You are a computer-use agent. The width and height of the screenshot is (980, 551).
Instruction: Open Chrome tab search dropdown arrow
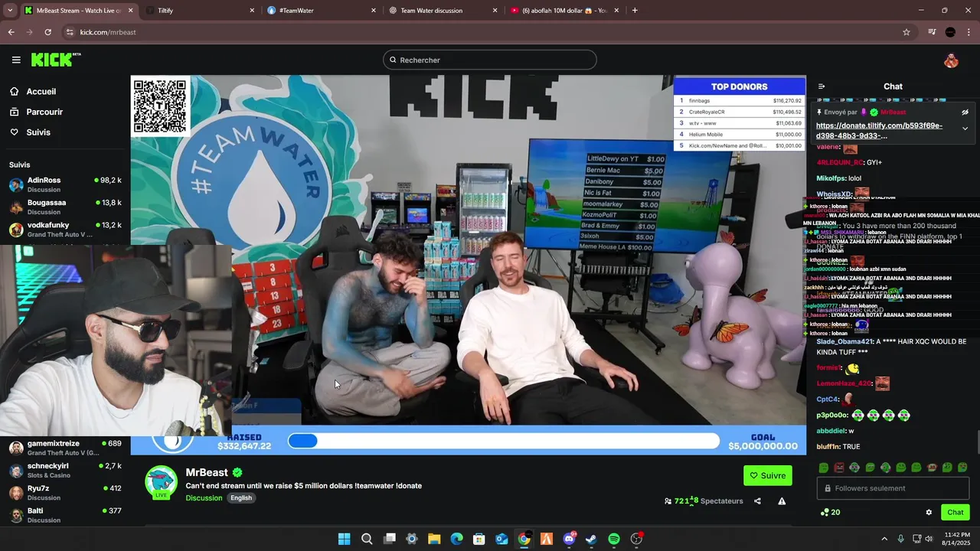[8, 11]
